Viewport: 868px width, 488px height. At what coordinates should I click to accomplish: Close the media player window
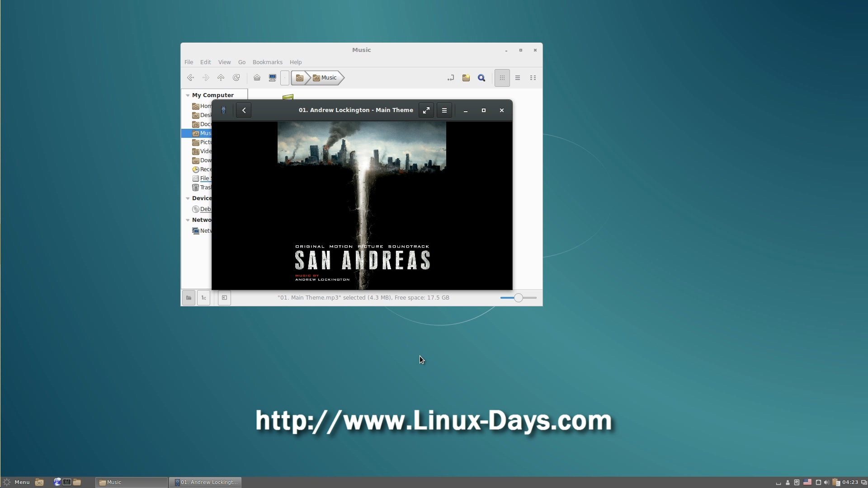pyautogui.click(x=502, y=110)
